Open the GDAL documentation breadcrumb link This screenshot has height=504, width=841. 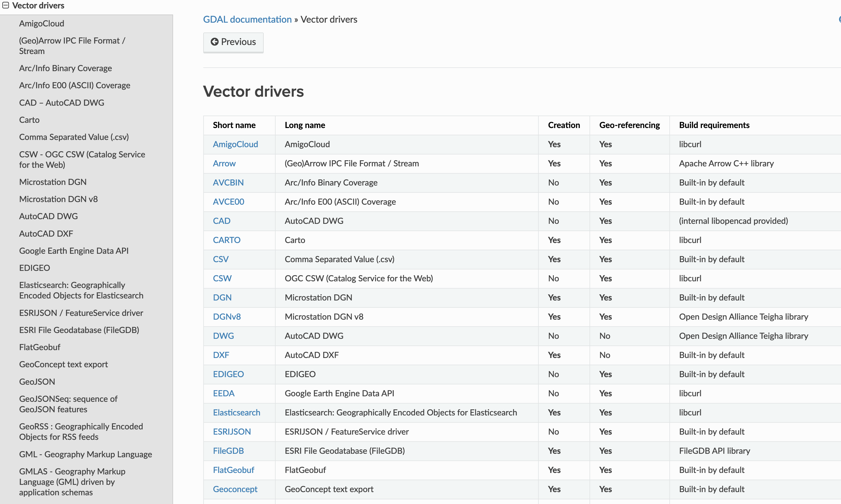pos(247,19)
